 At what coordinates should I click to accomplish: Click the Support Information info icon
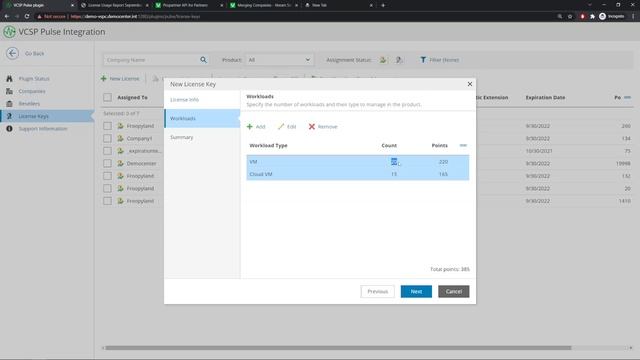[9, 129]
